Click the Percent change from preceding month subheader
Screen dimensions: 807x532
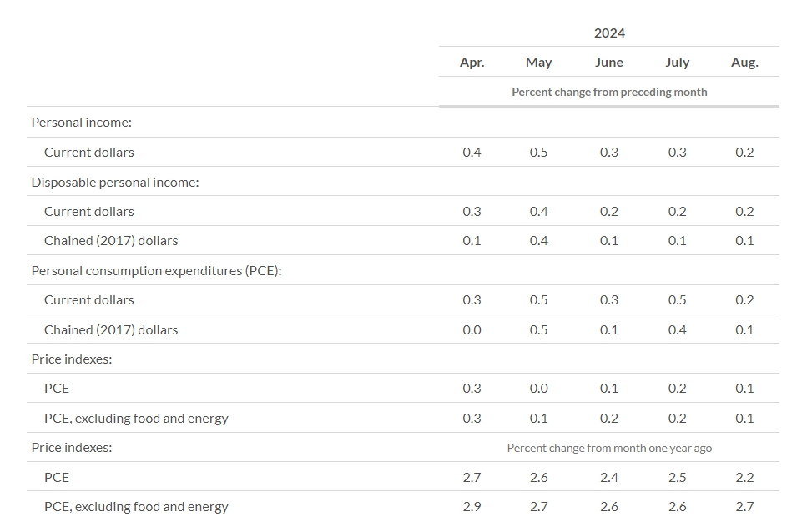609,92
